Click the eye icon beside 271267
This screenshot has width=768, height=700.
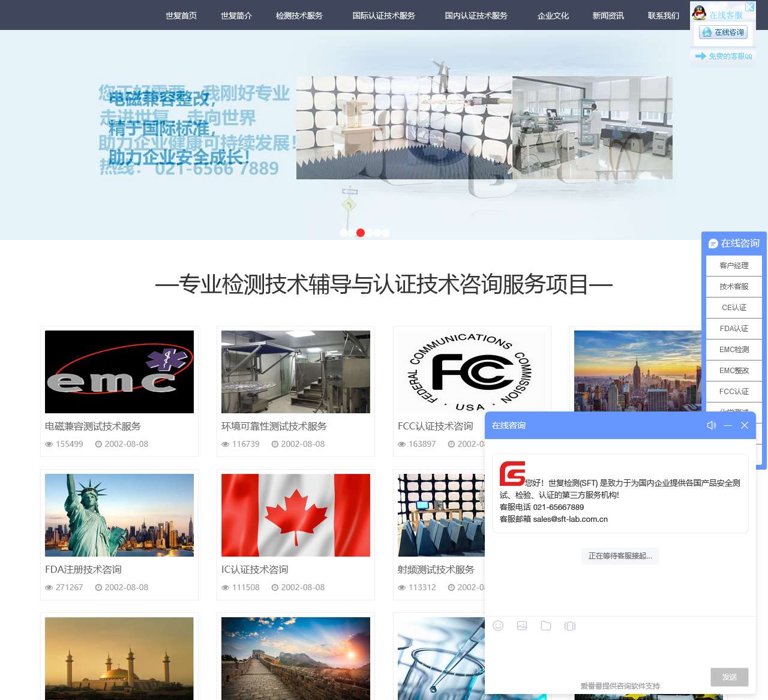49,588
